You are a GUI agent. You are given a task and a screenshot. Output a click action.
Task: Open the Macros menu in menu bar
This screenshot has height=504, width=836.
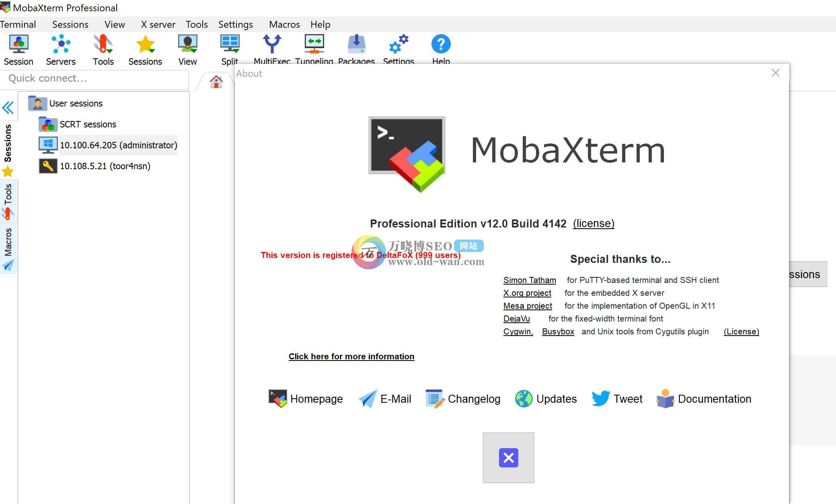[x=284, y=25]
